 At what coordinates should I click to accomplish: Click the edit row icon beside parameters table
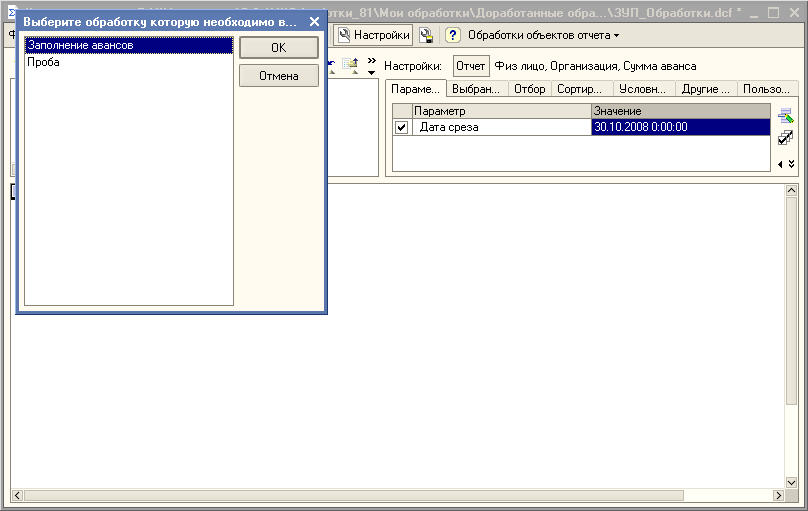[786, 116]
